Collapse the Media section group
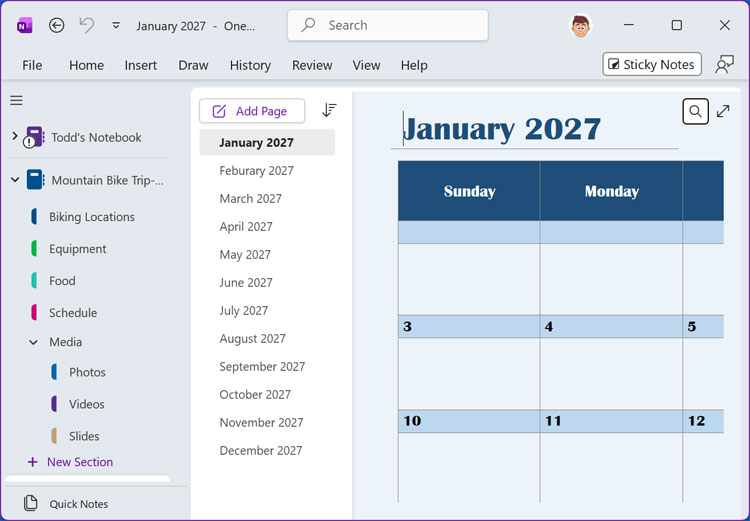This screenshot has width=750, height=521. click(33, 342)
